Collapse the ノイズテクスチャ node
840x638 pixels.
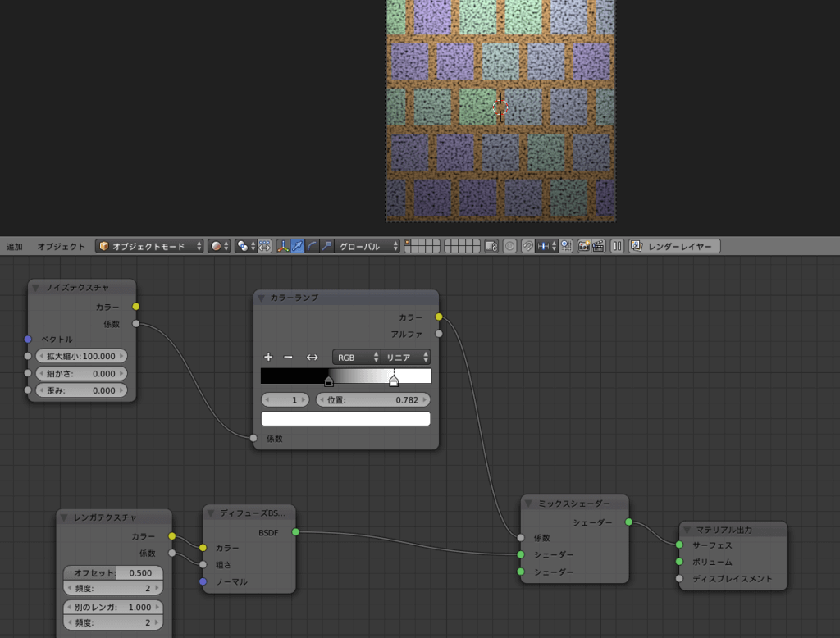(x=36, y=288)
